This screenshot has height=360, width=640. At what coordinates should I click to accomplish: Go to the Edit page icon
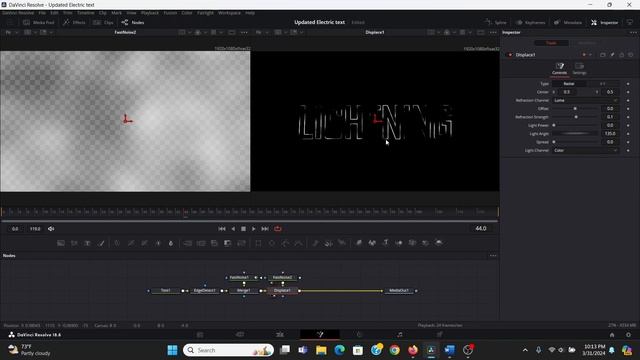(280, 335)
